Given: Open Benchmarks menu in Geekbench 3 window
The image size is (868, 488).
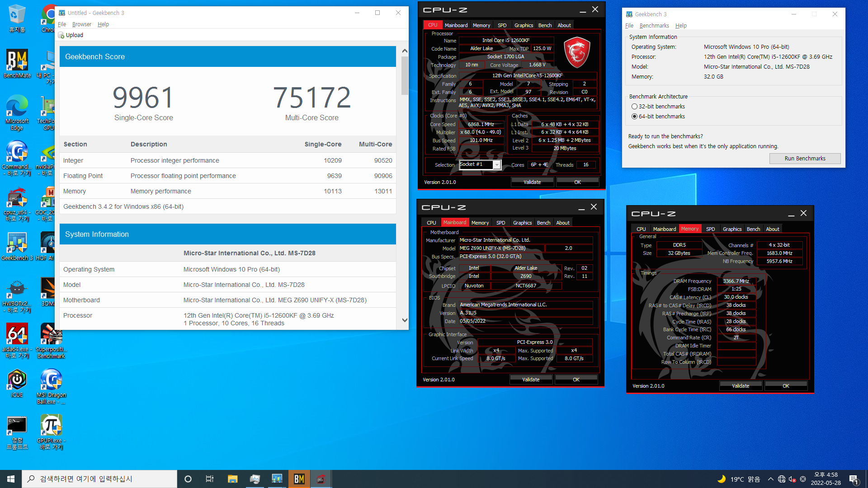Looking at the screenshot, I should [654, 26].
